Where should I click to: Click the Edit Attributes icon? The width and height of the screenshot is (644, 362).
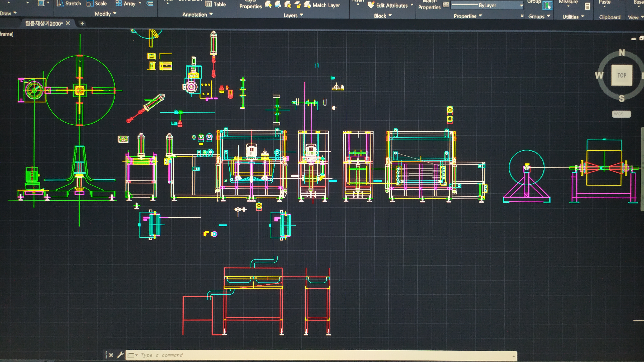[371, 5]
